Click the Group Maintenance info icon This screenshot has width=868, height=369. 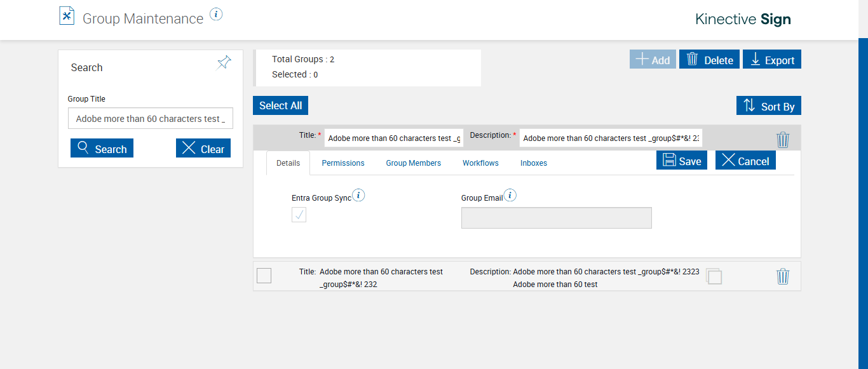tap(216, 15)
